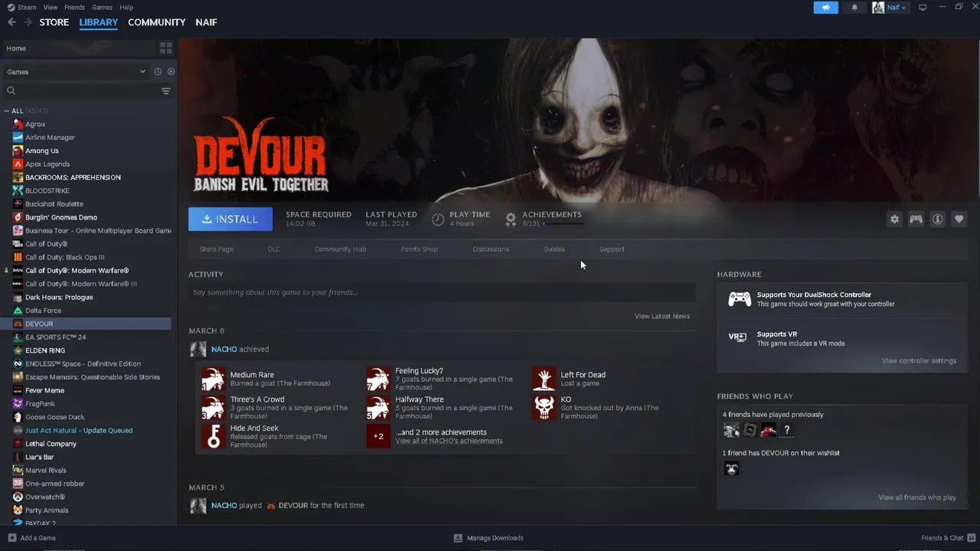The image size is (980, 551).
Task: Switch to Big Picture mode icon
Action: pyautogui.click(x=923, y=8)
